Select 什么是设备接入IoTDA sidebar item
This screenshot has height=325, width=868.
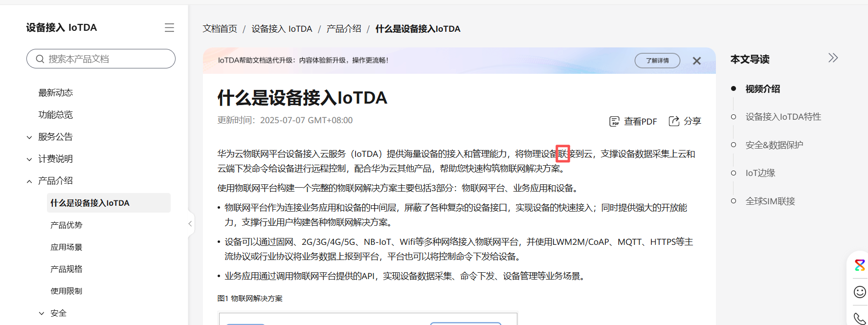coord(109,203)
